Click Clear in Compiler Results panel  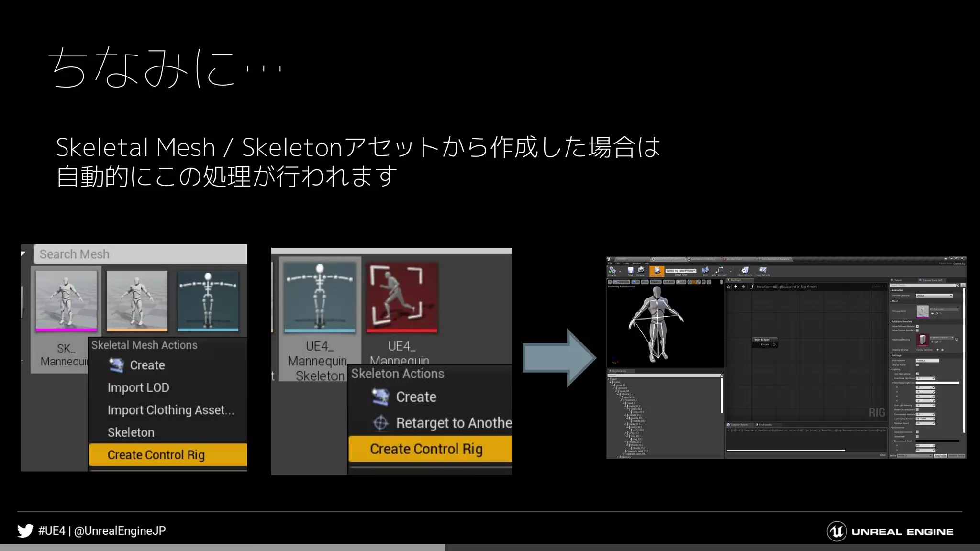pyautogui.click(x=883, y=455)
